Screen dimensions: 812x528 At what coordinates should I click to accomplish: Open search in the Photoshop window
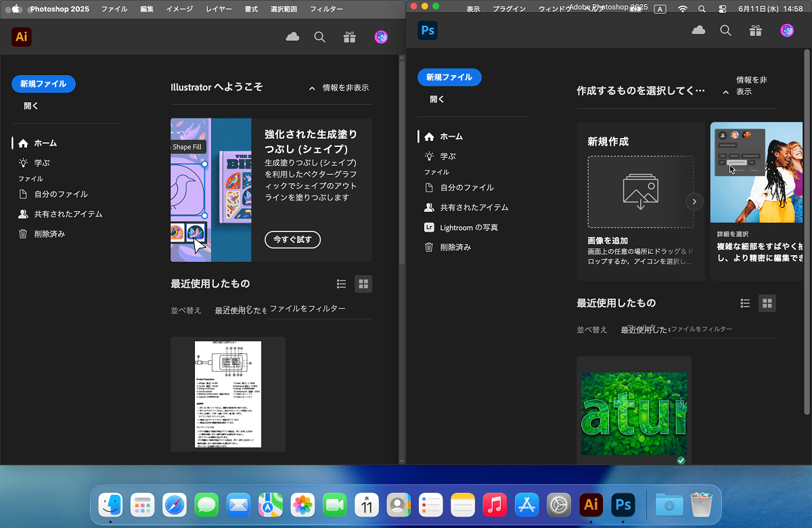pyautogui.click(x=726, y=30)
